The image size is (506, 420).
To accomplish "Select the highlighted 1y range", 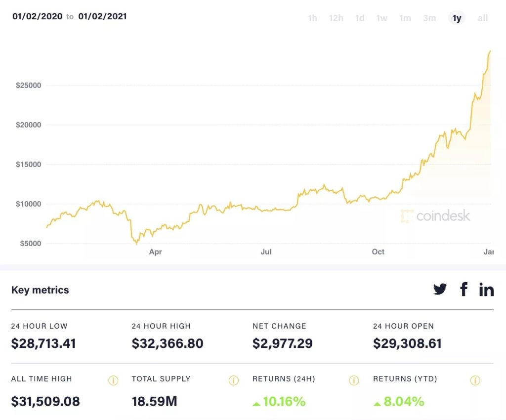I will point(457,18).
